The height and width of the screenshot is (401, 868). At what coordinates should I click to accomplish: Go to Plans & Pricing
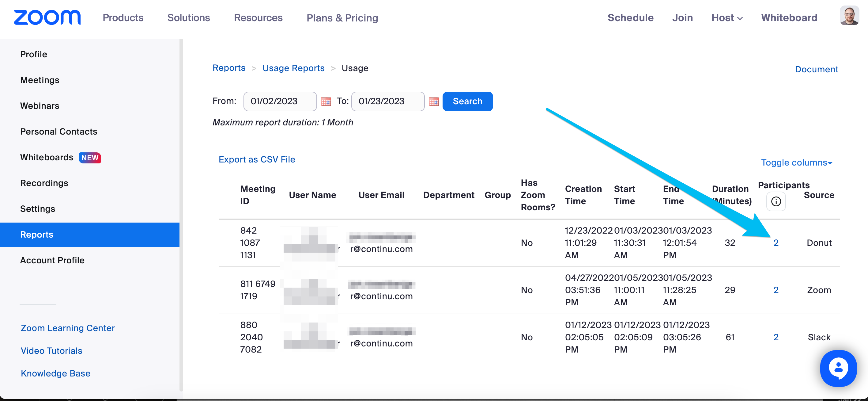pos(342,17)
